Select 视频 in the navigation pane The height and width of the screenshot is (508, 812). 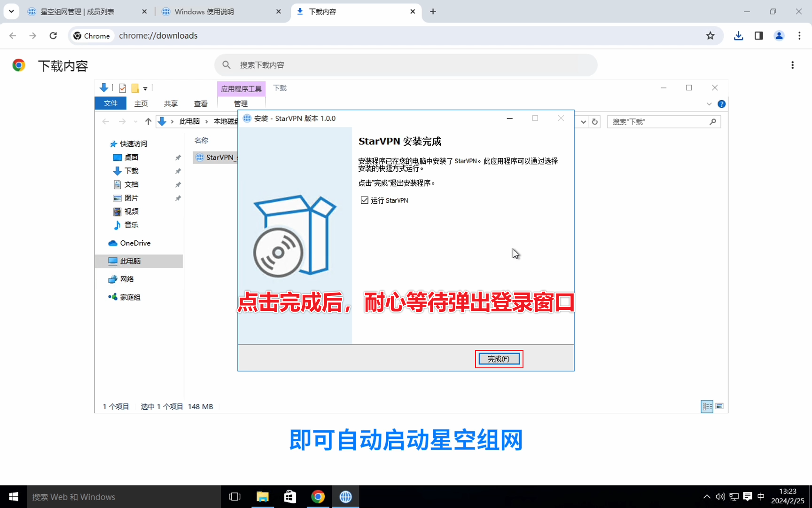coord(131,212)
